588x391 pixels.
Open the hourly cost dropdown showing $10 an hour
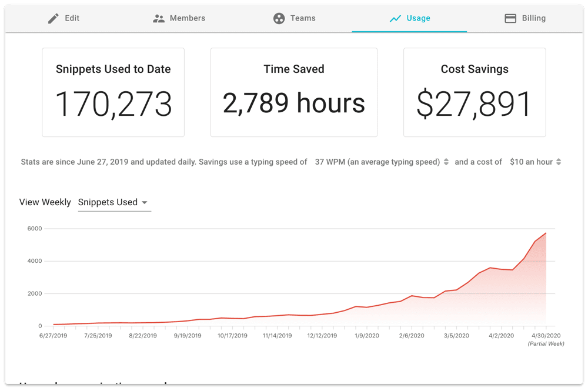click(x=531, y=162)
